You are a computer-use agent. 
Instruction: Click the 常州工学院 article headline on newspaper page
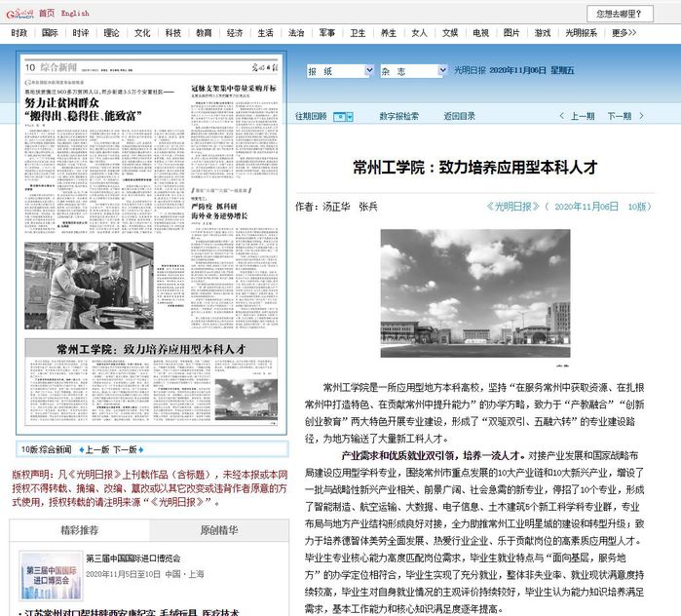(x=153, y=346)
